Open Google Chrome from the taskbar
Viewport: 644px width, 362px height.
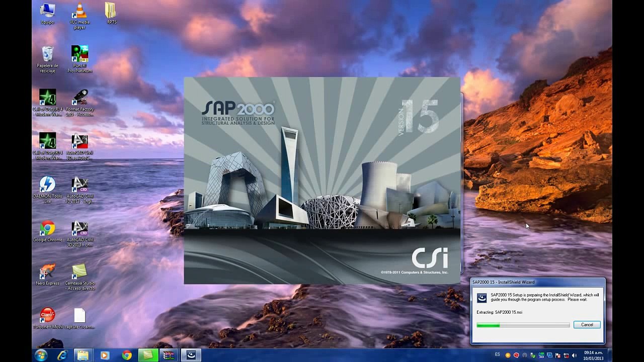[127, 355]
